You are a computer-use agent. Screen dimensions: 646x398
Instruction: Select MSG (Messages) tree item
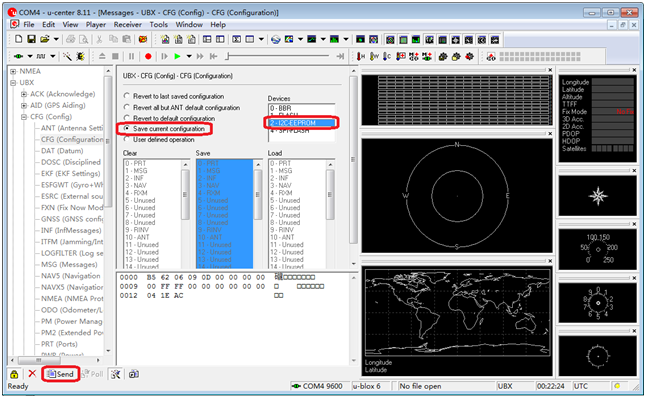coord(69,265)
